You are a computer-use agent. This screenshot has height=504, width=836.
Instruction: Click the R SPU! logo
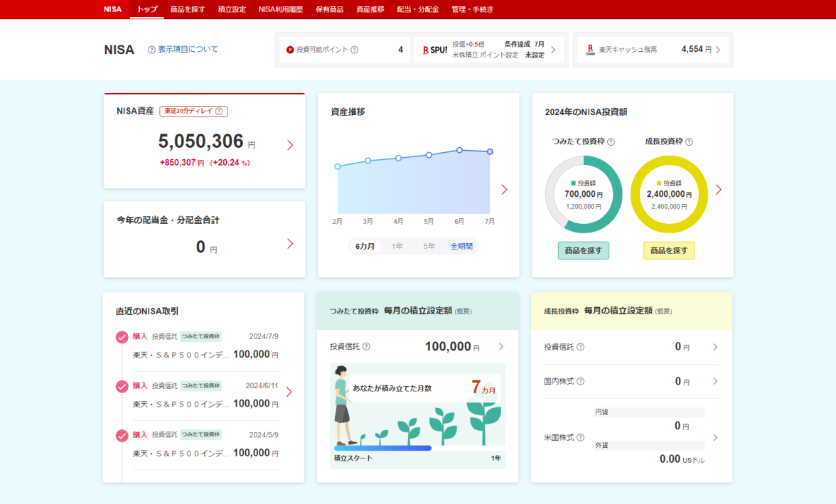point(435,50)
